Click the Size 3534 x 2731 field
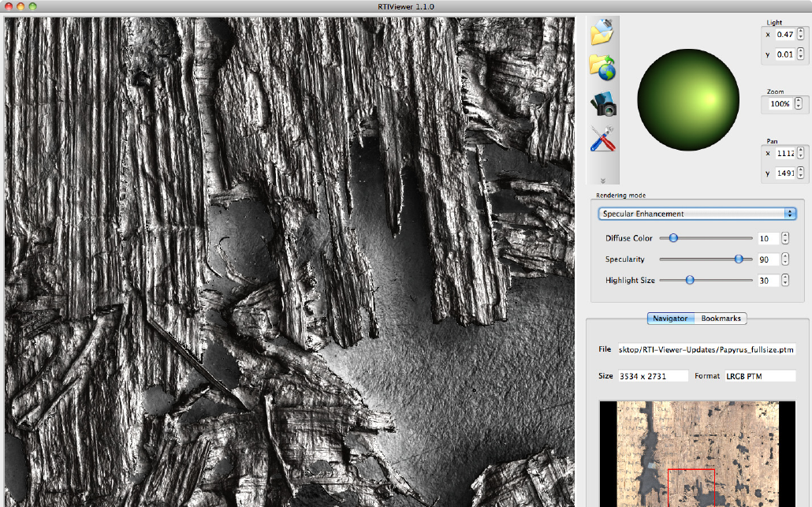Viewport: 812px width, 507px height. click(653, 376)
